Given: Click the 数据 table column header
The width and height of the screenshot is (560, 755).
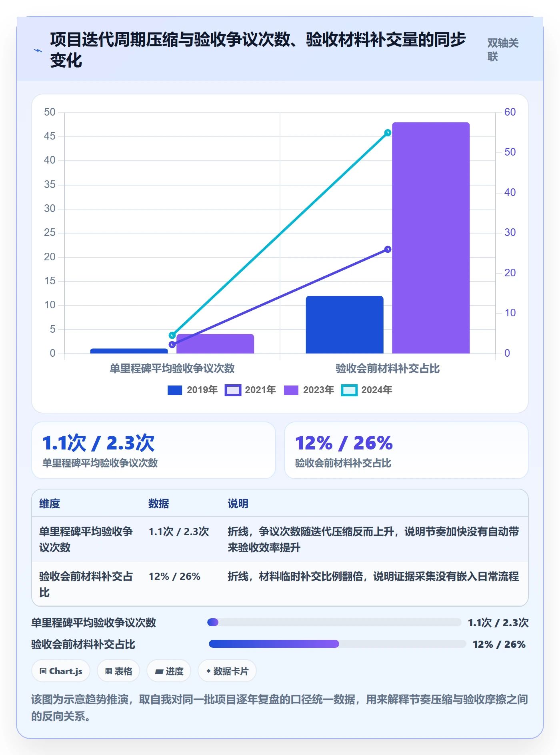Looking at the screenshot, I should point(159,503).
